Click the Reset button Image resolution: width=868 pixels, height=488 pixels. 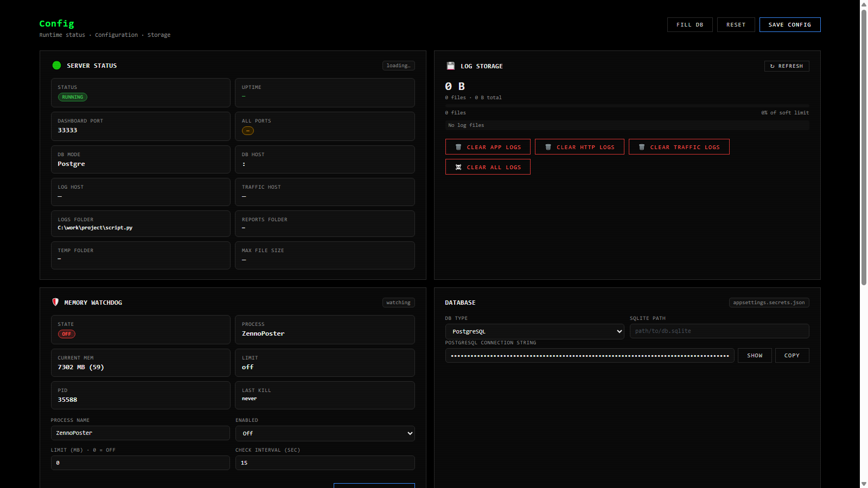736,25
